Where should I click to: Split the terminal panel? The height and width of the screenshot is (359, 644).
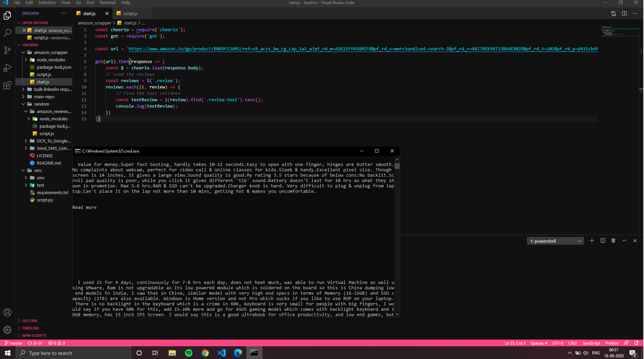pyautogui.click(x=603, y=241)
